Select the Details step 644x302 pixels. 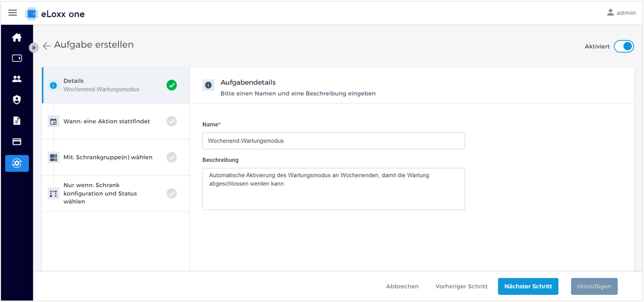116,85
